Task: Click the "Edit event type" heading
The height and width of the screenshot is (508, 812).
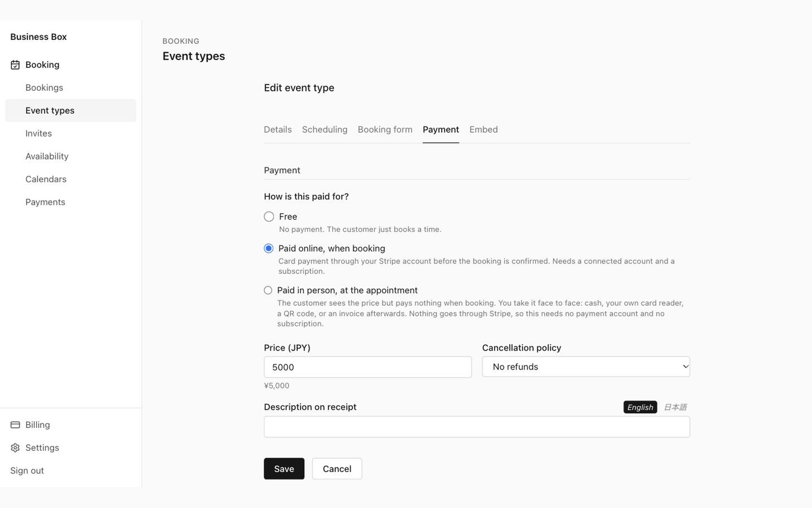Action: tap(299, 88)
